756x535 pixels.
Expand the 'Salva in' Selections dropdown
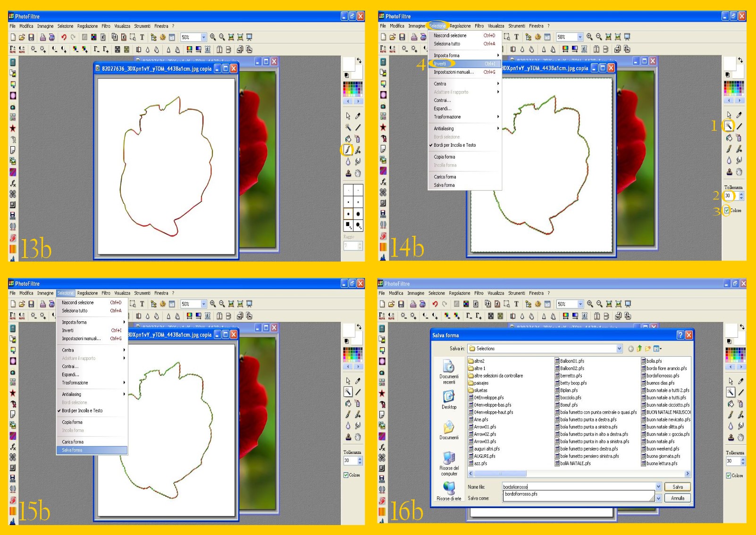tap(619, 349)
